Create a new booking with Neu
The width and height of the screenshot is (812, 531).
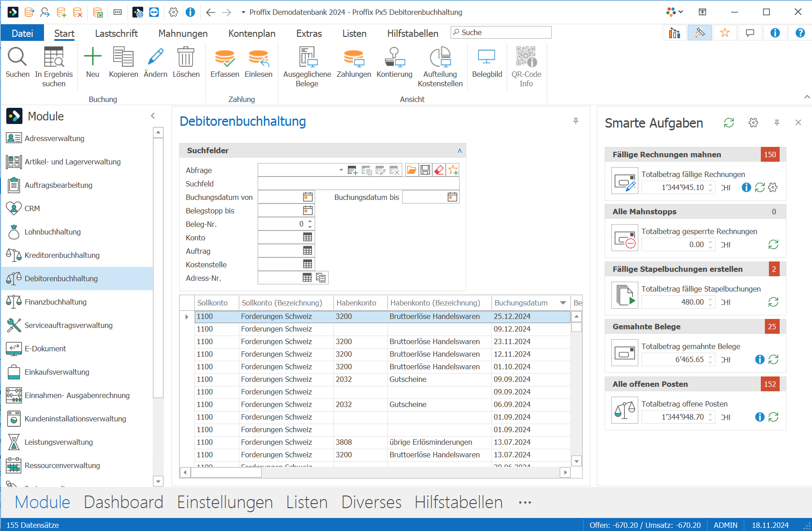tap(92, 57)
